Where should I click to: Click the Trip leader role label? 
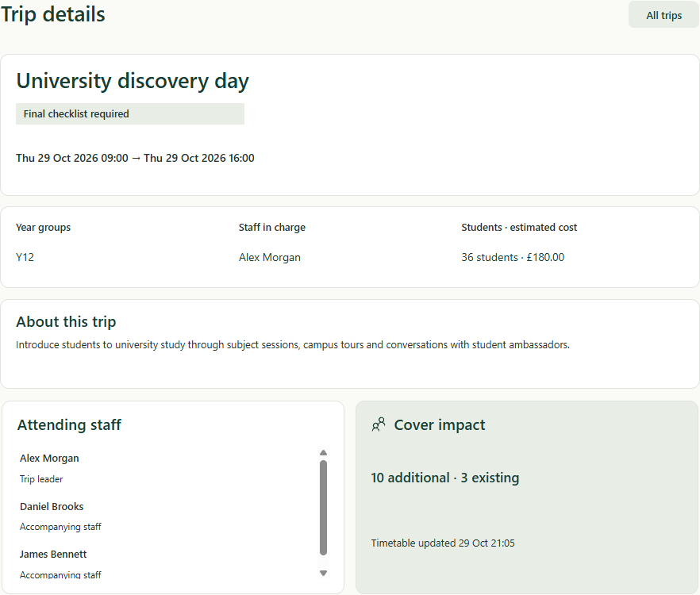[41, 479]
